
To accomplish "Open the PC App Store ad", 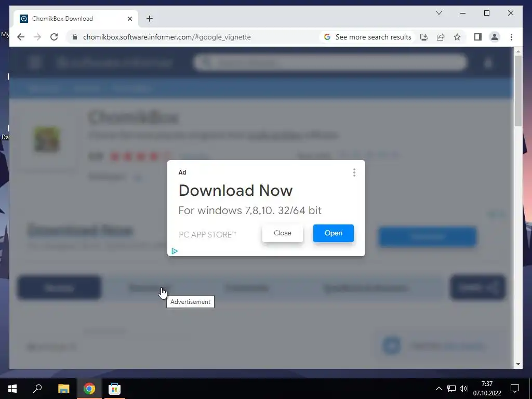I will (x=333, y=233).
